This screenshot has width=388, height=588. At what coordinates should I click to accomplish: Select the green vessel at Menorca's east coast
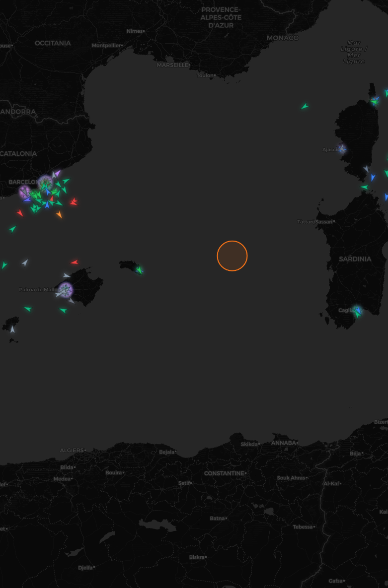pyautogui.click(x=140, y=270)
